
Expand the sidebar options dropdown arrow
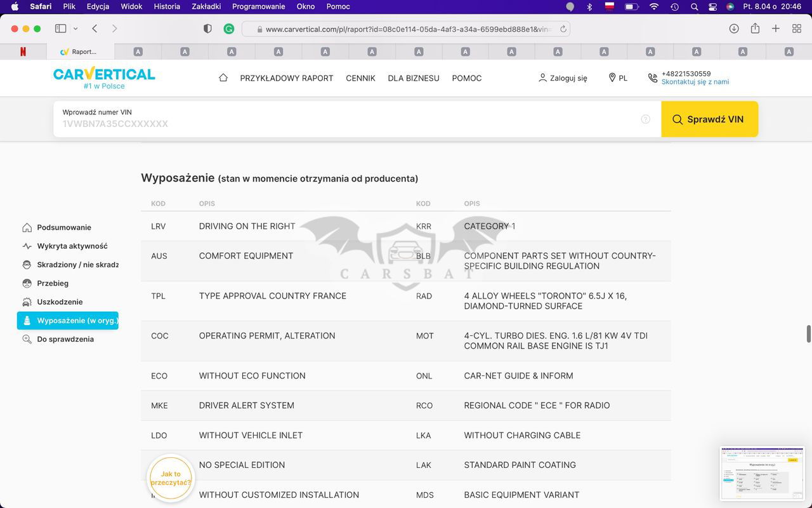[x=75, y=29]
